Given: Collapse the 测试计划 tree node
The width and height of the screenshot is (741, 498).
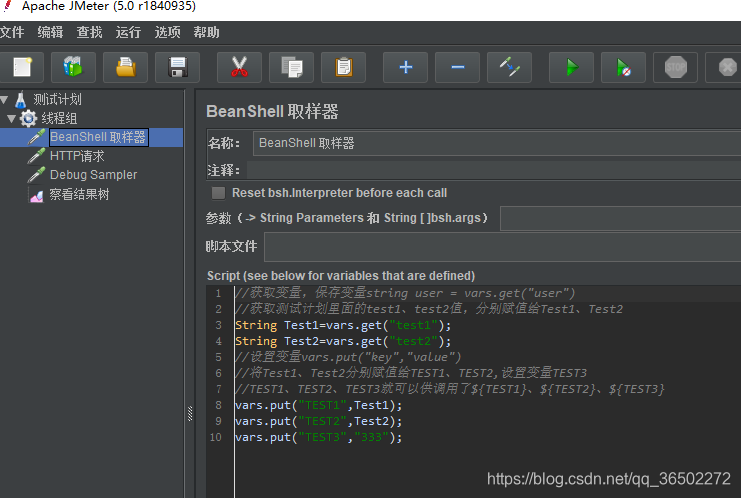Looking at the screenshot, I should (x=4, y=99).
